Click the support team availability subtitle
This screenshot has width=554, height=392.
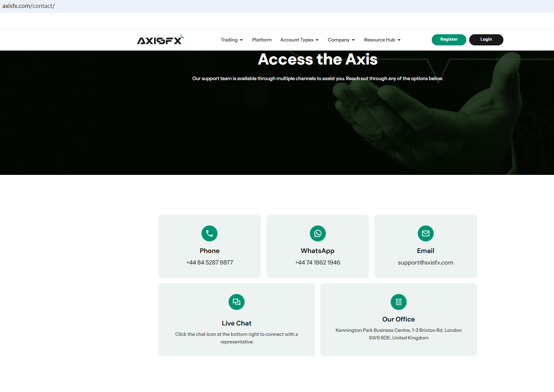(x=317, y=78)
